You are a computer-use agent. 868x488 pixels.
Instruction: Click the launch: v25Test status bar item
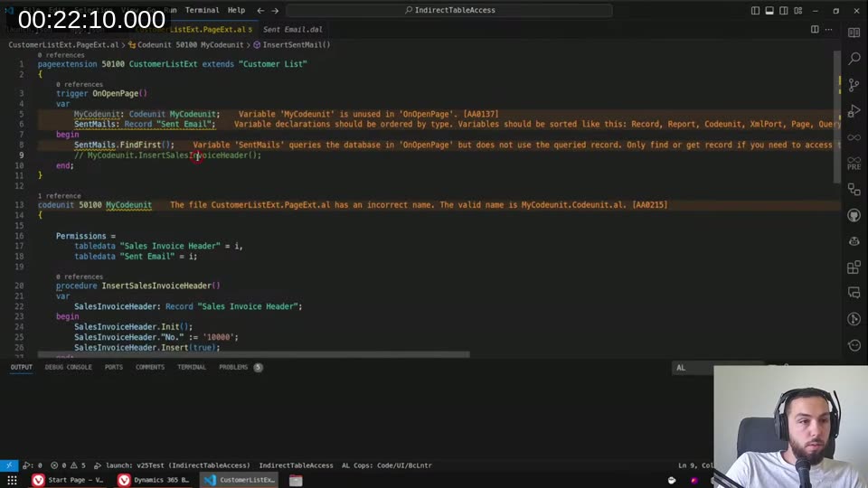point(172,465)
